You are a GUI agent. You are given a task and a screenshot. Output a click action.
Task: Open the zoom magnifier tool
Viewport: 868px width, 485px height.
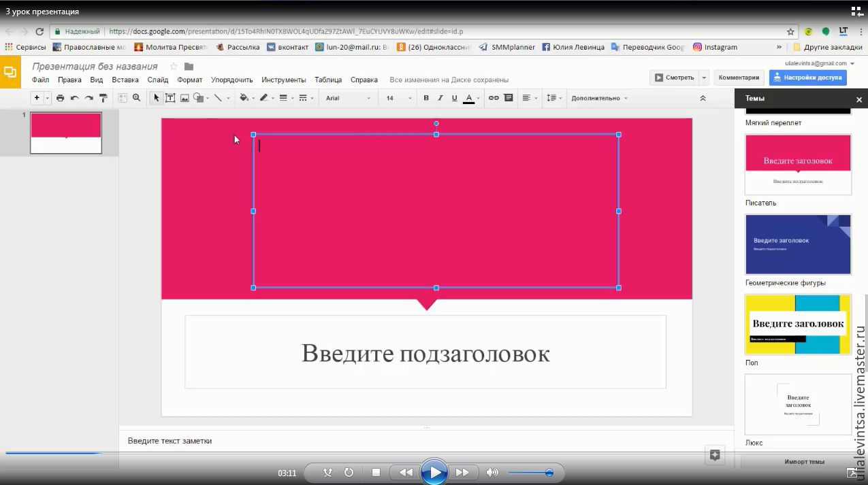click(x=137, y=98)
